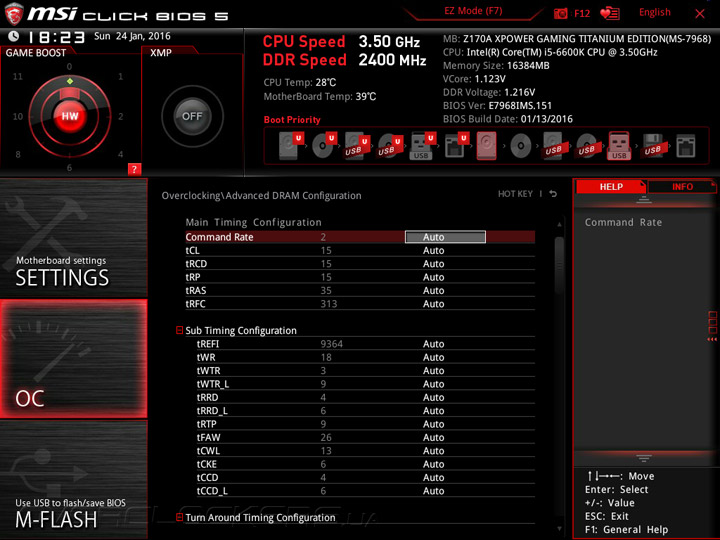
Task: Select the tCCD_L timing row
Action: (x=366, y=490)
